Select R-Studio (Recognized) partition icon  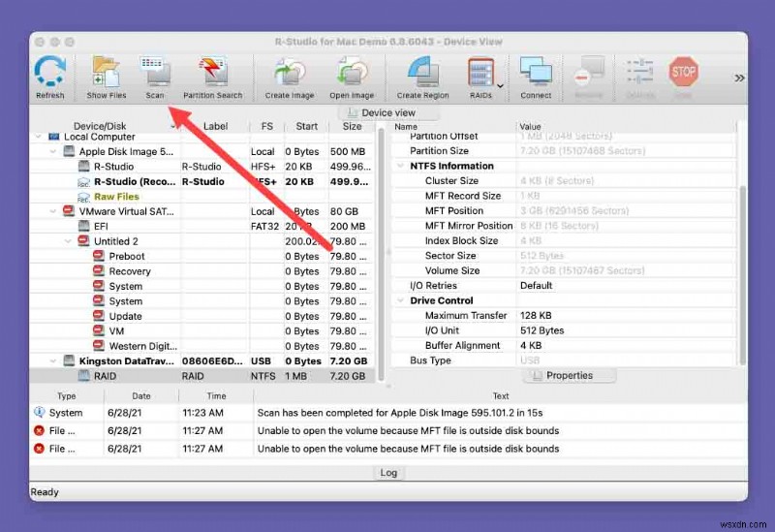pos(84,182)
